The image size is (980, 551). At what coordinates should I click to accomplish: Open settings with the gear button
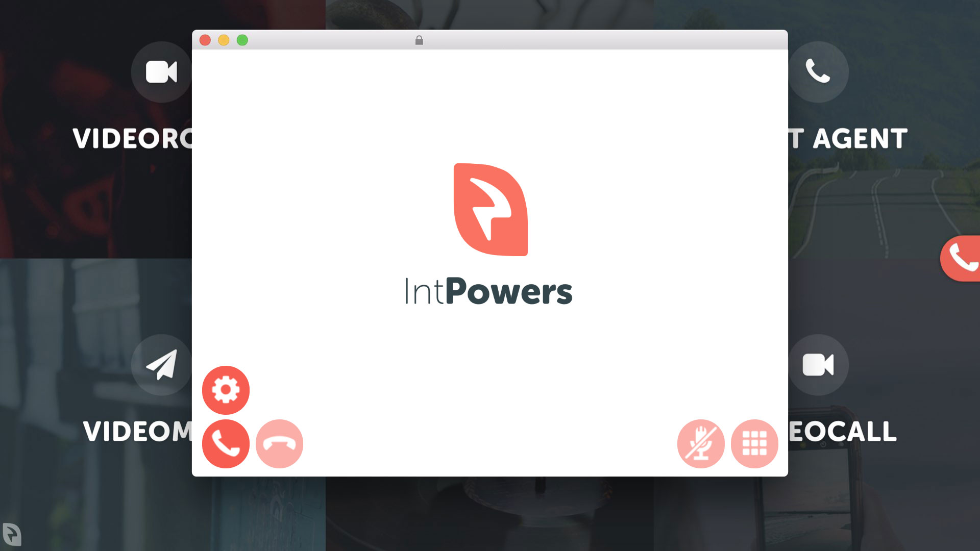[226, 390]
